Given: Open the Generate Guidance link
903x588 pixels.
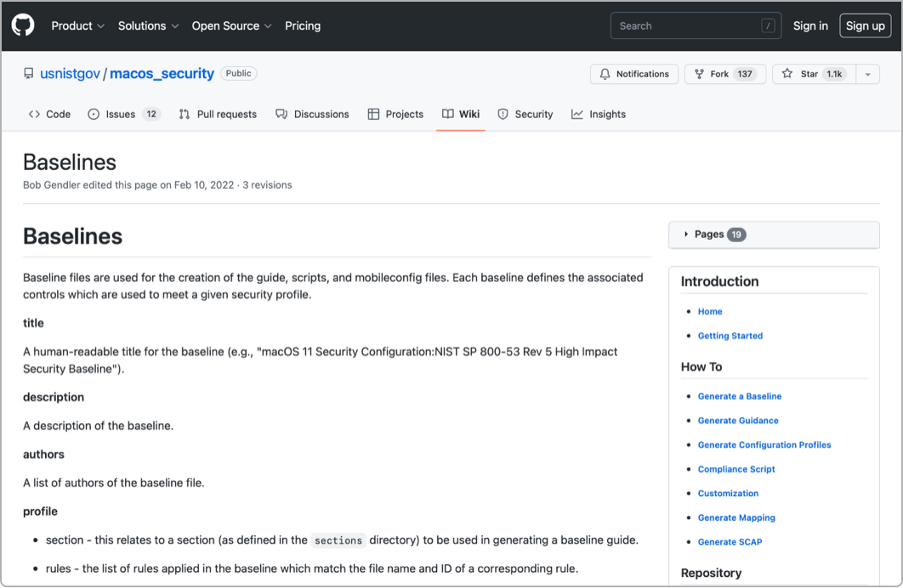Looking at the screenshot, I should click(738, 421).
